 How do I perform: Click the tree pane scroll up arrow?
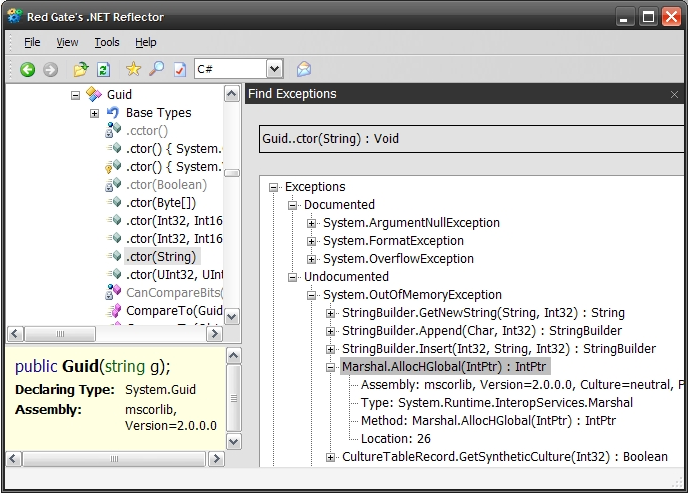[232, 94]
